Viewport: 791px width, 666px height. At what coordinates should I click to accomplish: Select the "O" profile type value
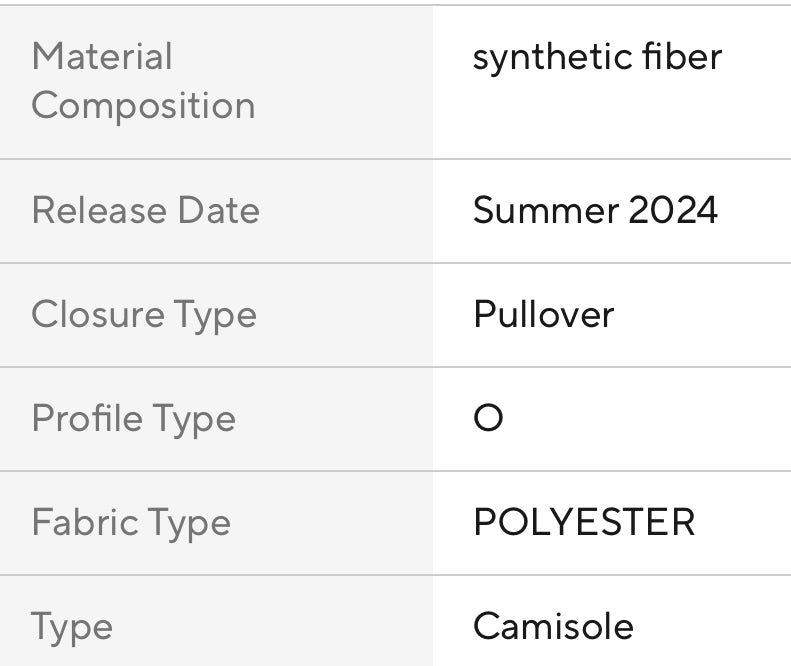[488, 418]
